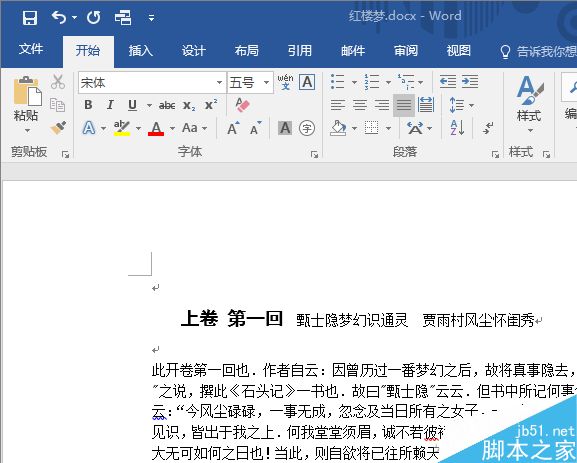Toggle subscript formatting

point(189,106)
